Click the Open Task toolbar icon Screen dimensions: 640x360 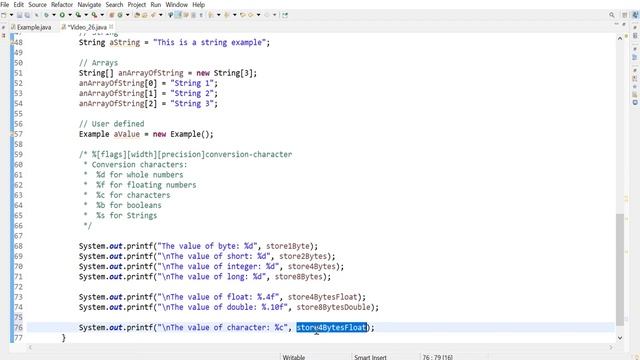(145, 15)
